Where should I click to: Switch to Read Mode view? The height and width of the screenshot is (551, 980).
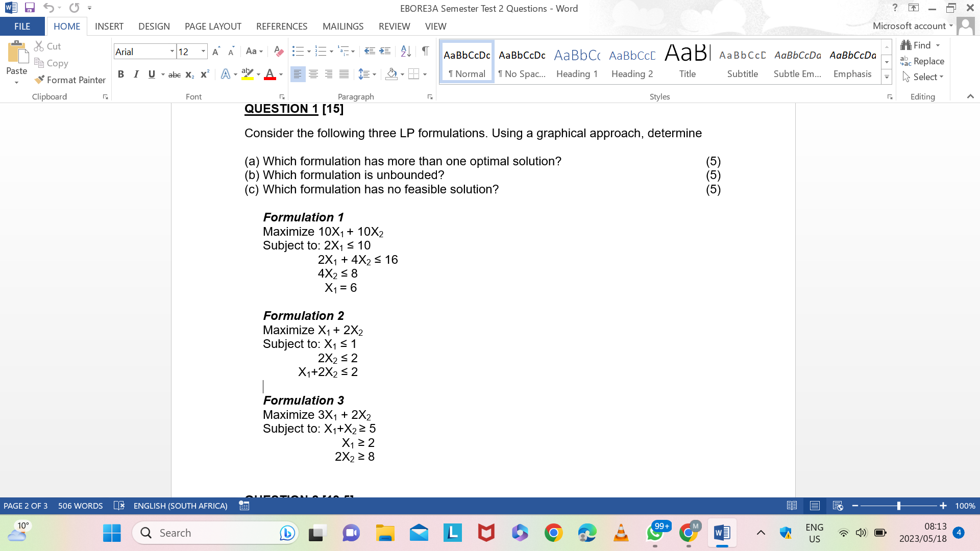[x=792, y=506]
